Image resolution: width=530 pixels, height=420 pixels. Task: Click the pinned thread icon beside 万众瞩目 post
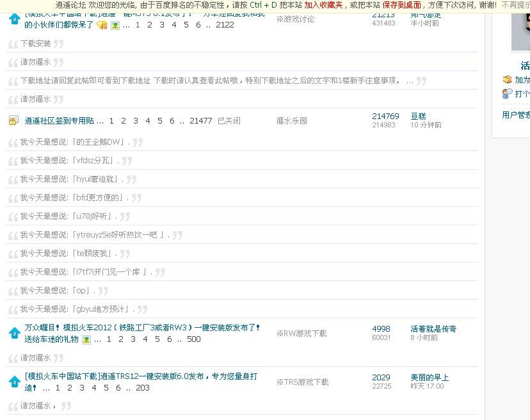(x=14, y=333)
